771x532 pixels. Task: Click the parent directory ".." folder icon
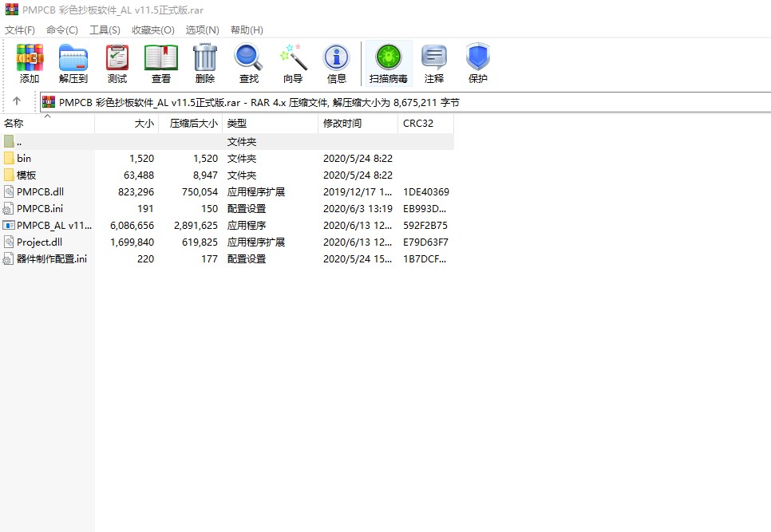click(x=9, y=141)
